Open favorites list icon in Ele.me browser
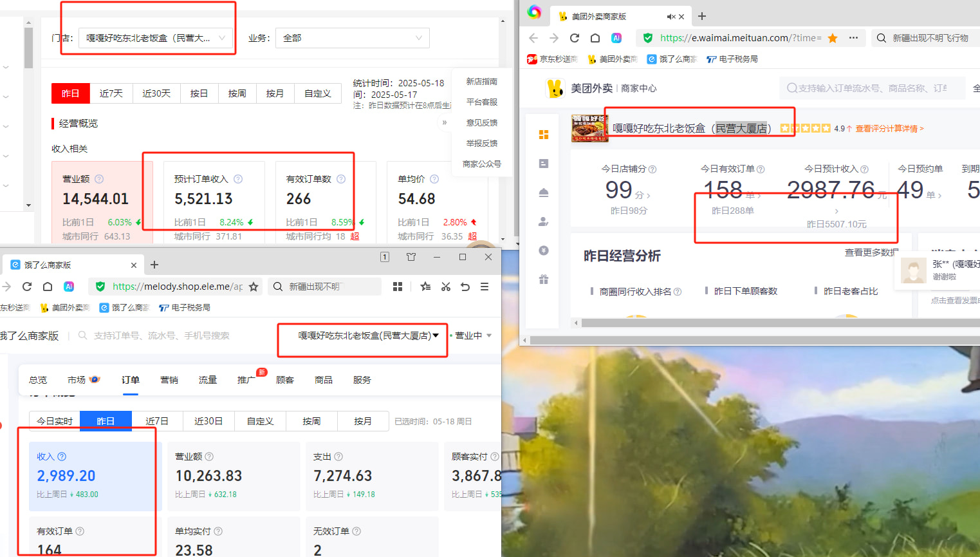 (x=425, y=287)
